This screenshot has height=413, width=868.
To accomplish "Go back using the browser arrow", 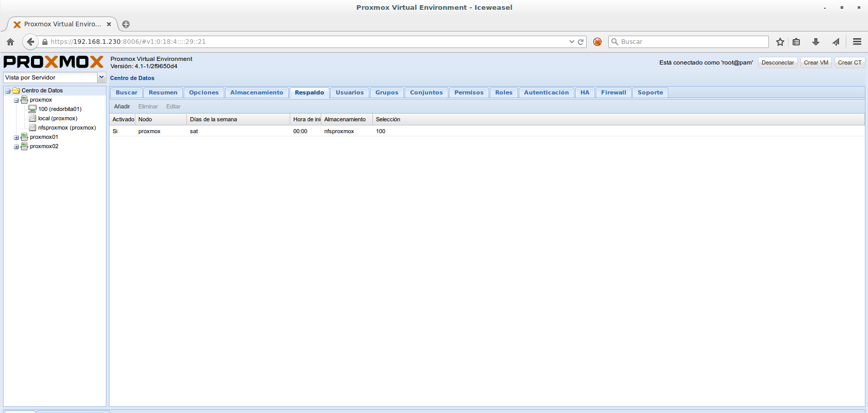I will click(30, 42).
